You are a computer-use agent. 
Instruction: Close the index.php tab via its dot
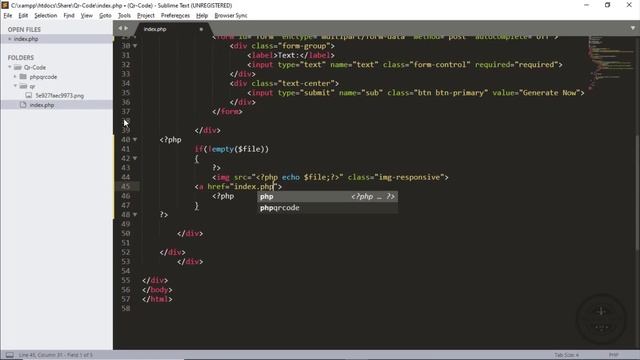[x=201, y=29]
